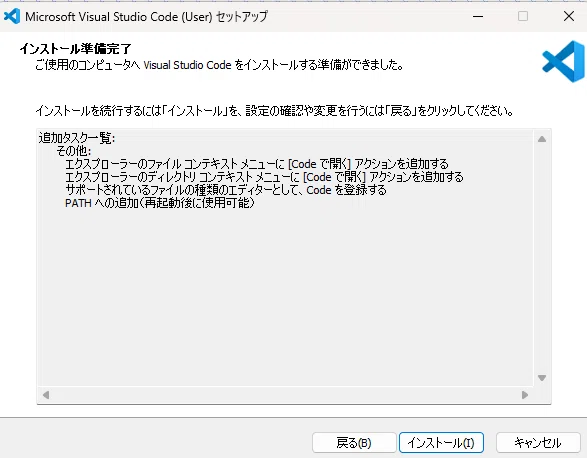The image size is (587, 458).
Task: Start installation with インストール(I) button
Action: (x=441, y=443)
